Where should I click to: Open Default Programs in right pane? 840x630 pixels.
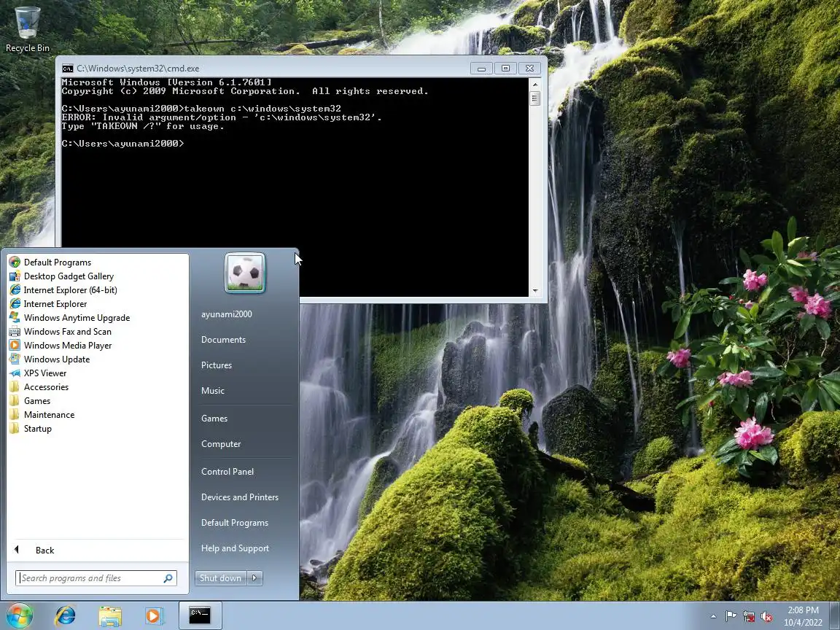pyautogui.click(x=235, y=523)
